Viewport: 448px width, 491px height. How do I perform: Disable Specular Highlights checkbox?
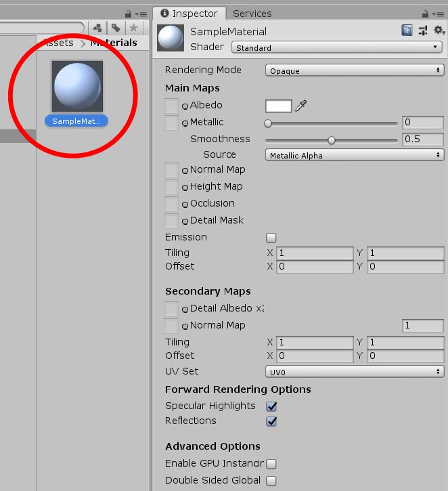pyautogui.click(x=271, y=406)
